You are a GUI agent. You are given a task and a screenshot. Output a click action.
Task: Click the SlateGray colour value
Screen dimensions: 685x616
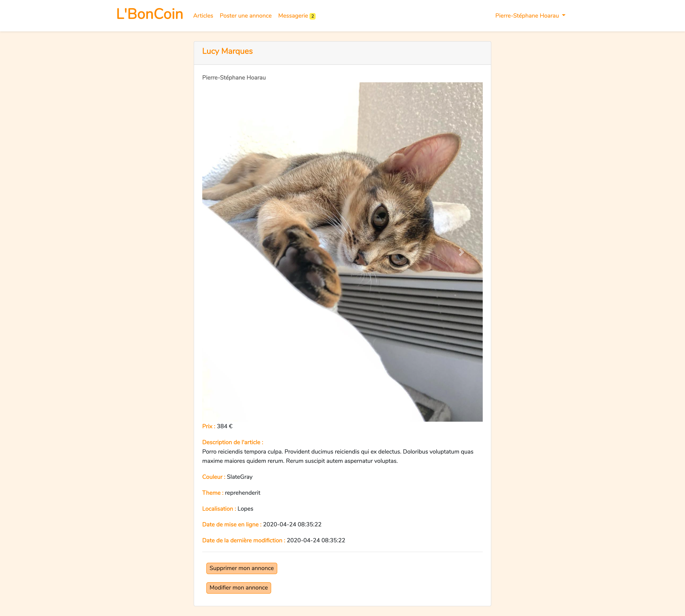240,477
